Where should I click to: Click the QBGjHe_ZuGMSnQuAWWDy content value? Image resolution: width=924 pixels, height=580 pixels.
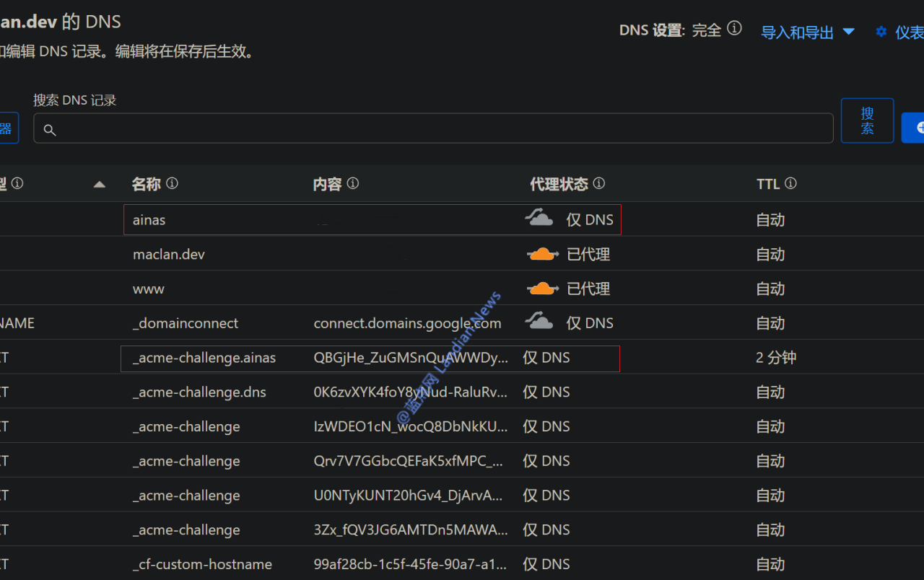click(x=411, y=358)
